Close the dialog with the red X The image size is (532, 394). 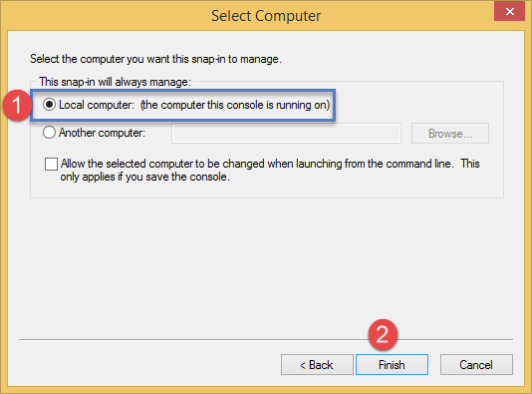pos(510,12)
